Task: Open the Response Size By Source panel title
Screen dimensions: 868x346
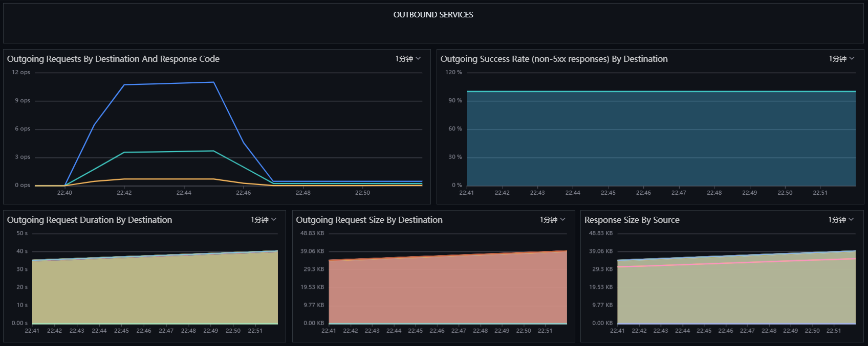Action: point(632,220)
